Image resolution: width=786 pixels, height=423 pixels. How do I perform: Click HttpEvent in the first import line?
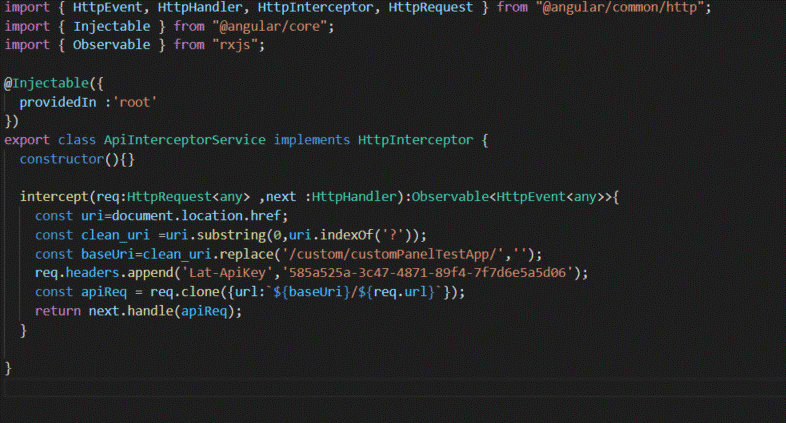(107, 8)
